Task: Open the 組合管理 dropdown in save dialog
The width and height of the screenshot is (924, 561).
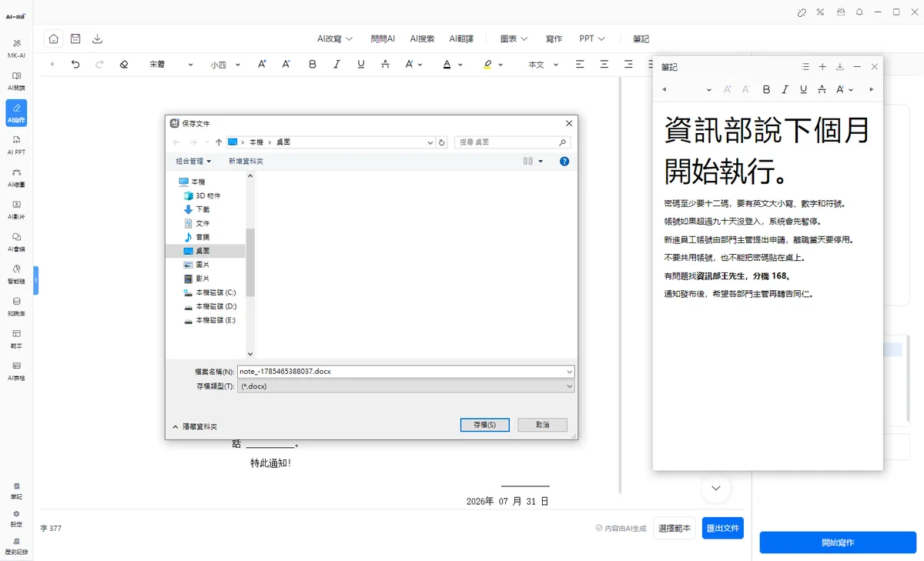Action: point(193,162)
